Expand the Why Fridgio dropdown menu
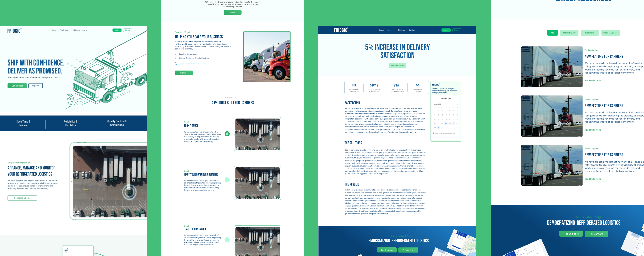 [65, 30]
